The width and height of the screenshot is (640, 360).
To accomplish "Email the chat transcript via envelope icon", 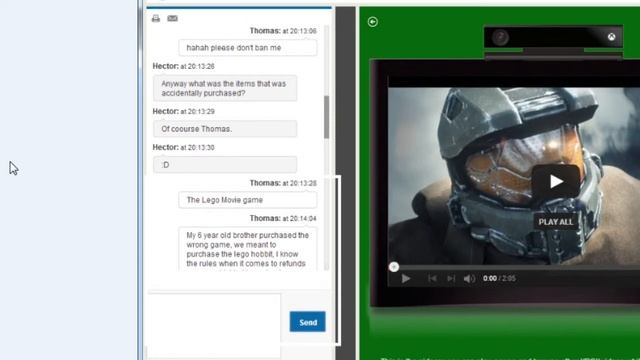I will coord(172,18).
